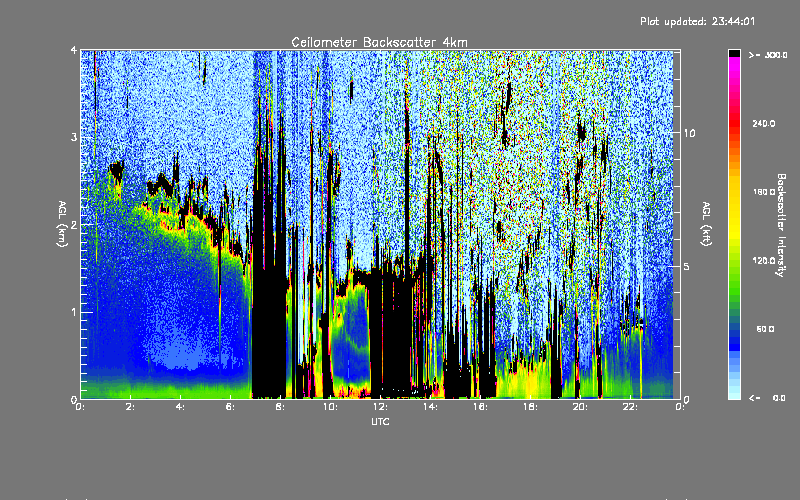Click the '14:' UTC hour tick label
This screenshot has height=500, width=800.
tap(430, 407)
